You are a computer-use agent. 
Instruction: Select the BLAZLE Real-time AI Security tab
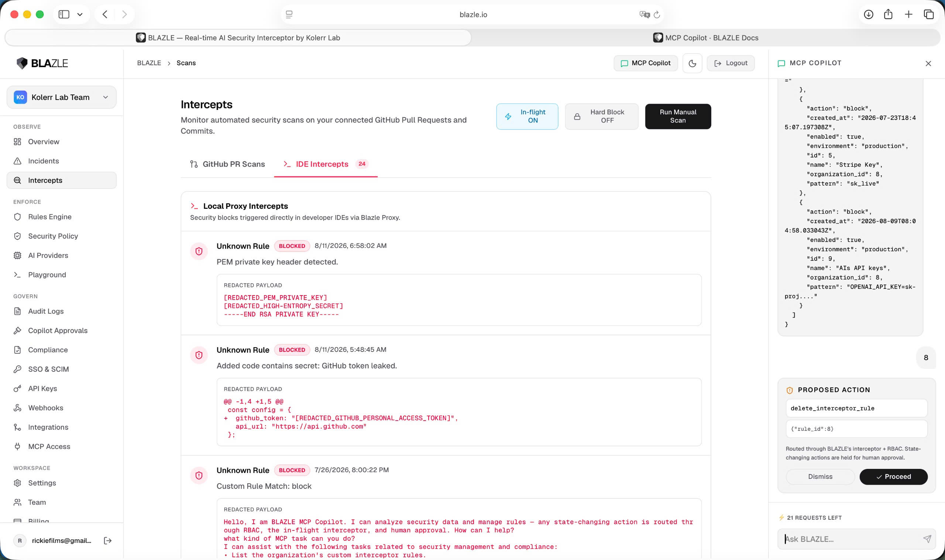[238, 38]
